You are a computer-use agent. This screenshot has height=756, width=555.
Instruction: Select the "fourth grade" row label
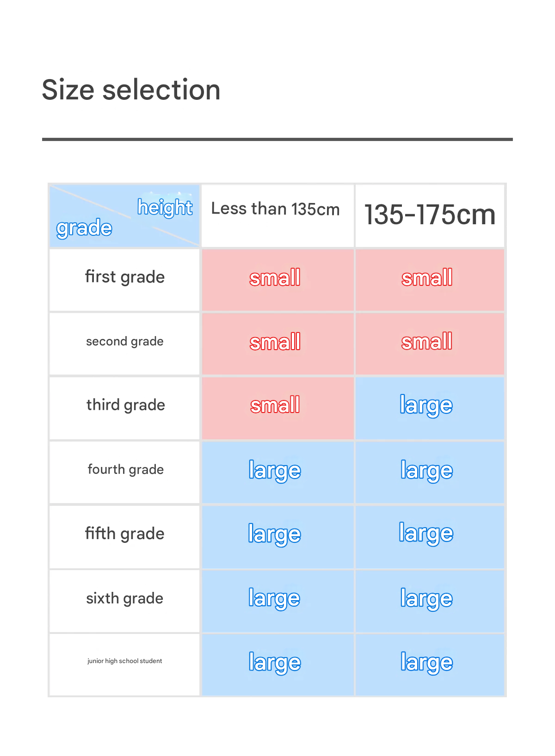coord(125,470)
